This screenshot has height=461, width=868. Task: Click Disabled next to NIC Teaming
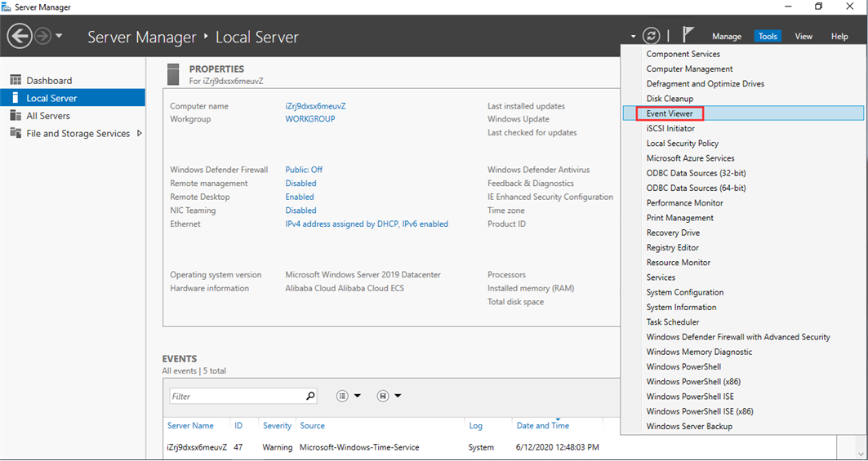(x=300, y=211)
